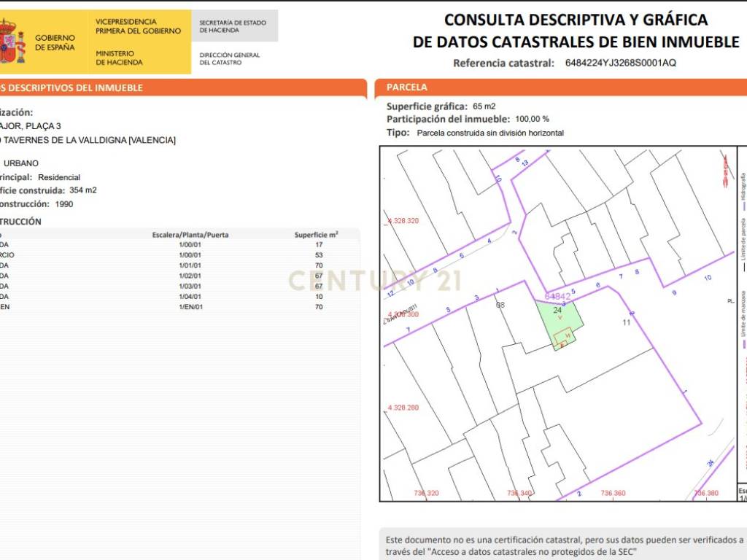This screenshot has height=560, width=747.
Task: Select the row 1/EN/01 with 70 m²
Action: [x=190, y=307]
